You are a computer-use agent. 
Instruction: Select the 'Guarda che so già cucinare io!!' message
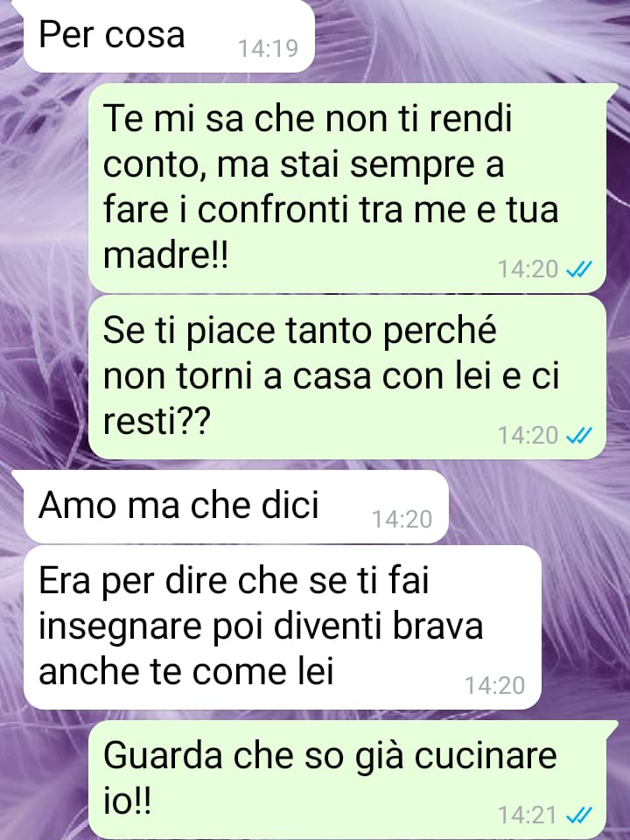pos(346,780)
